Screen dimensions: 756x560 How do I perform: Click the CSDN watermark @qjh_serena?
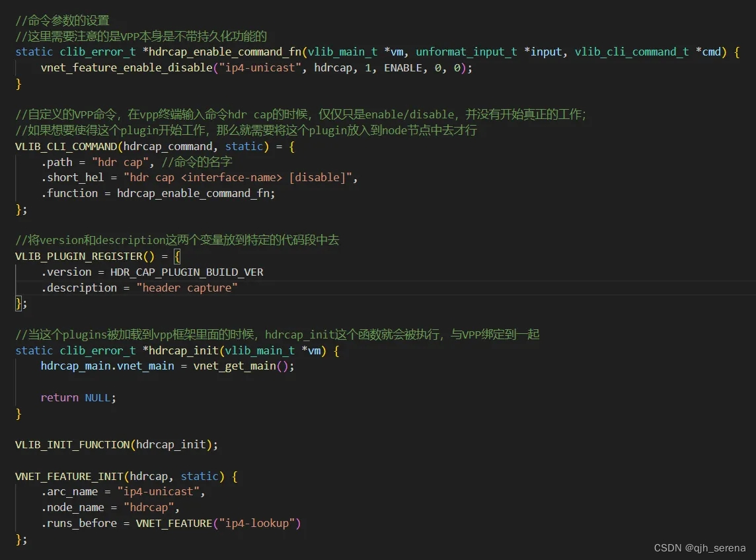702,547
